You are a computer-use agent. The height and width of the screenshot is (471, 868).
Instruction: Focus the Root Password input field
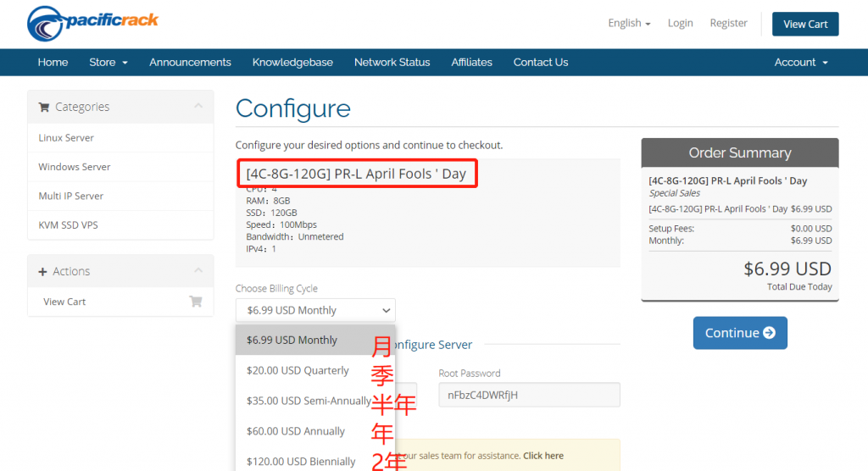[529, 395]
